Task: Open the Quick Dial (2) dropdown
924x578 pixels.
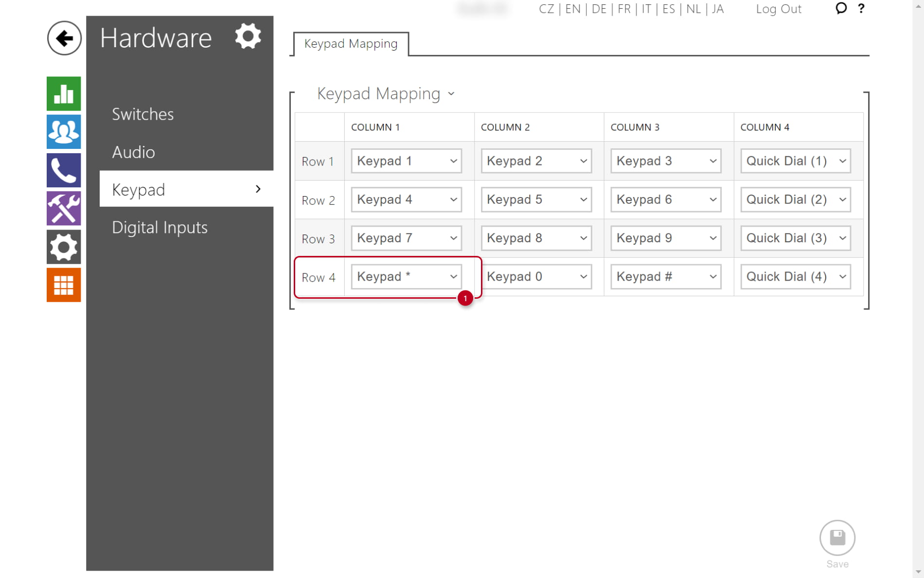Action: (x=796, y=199)
